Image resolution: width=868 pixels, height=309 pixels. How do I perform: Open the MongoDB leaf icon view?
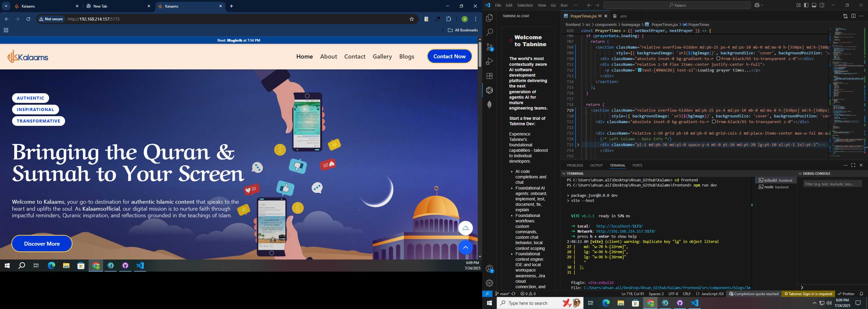click(489, 105)
